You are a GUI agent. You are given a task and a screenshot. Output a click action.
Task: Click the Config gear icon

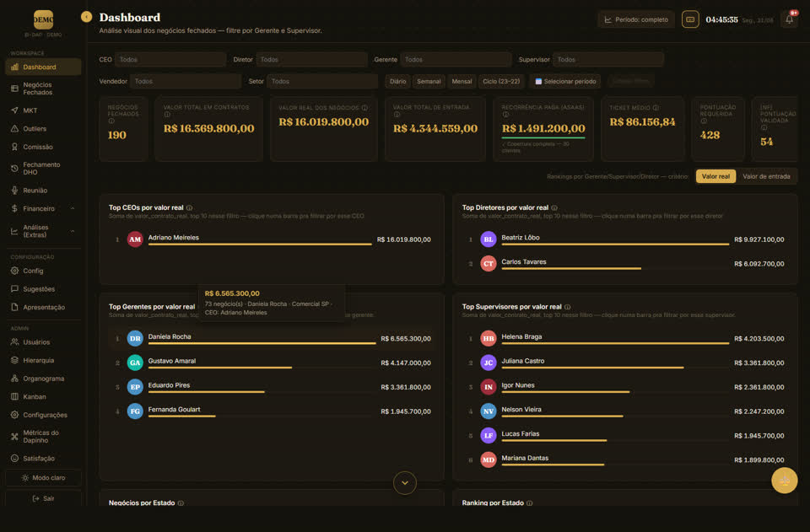14,271
